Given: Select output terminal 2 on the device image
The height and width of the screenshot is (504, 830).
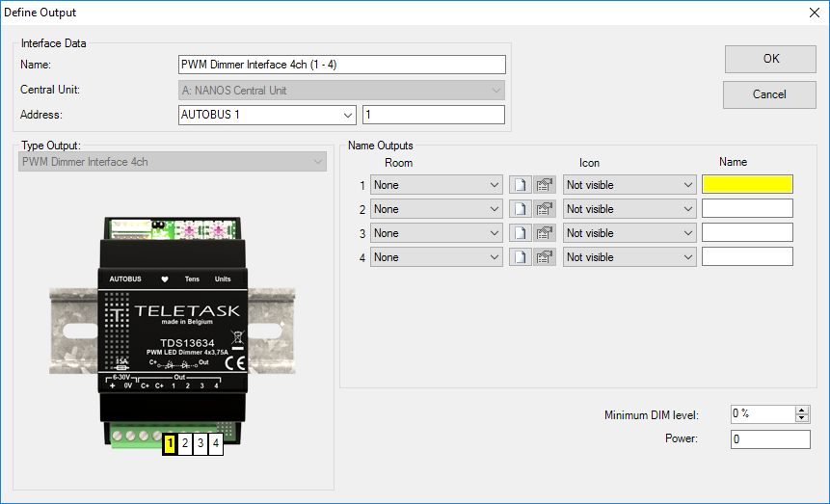Looking at the screenshot, I should pyautogui.click(x=185, y=444).
